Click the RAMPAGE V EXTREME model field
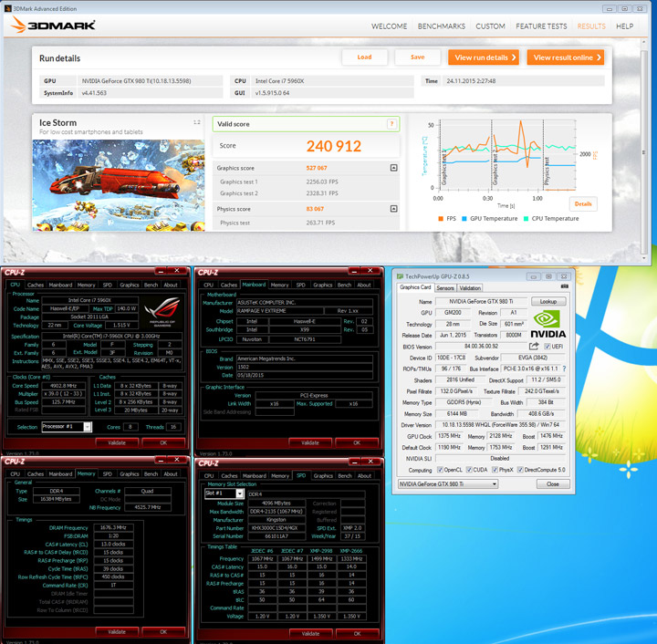 (x=280, y=311)
